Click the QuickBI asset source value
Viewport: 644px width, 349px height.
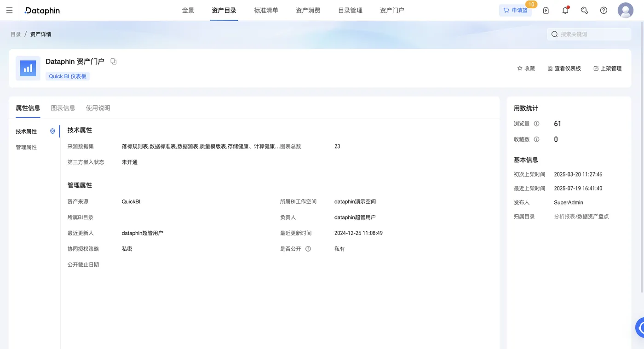[131, 201]
